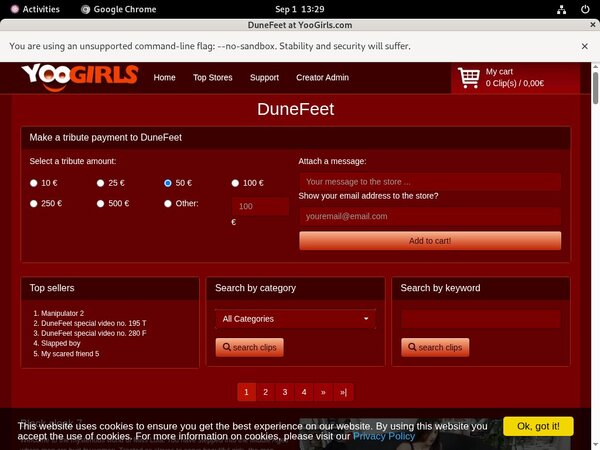The image size is (600, 450).
Task: Click the search by keyword text field
Action: click(480, 319)
